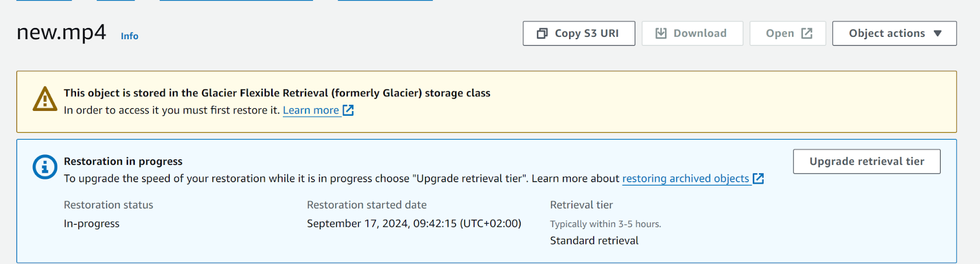Click the In-progress restoration status value
Image resolution: width=980 pixels, height=264 pixels.
(92, 224)
